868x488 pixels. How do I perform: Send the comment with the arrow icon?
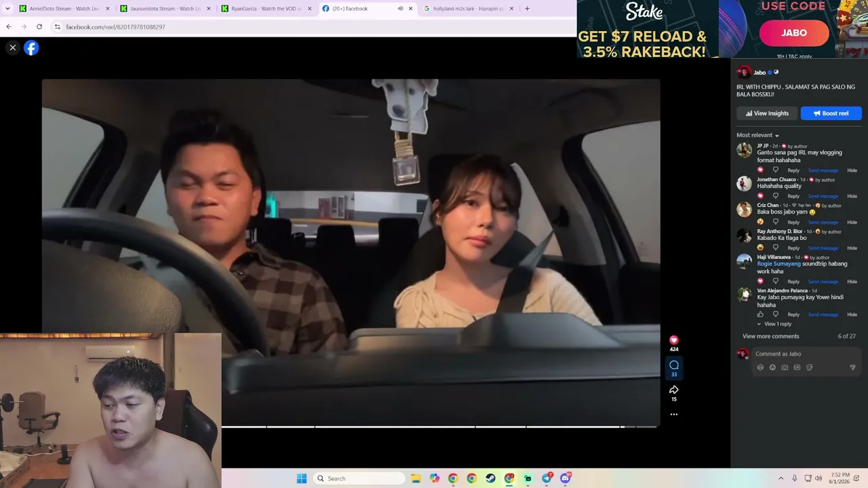coord(852,367)
